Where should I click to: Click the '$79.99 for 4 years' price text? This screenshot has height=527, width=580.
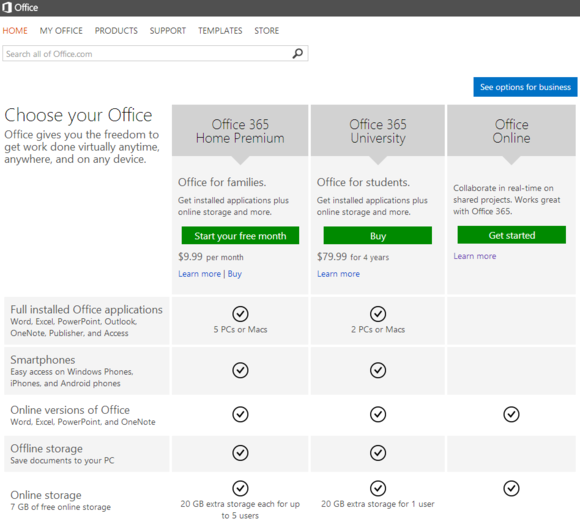[x=353, y=257]
